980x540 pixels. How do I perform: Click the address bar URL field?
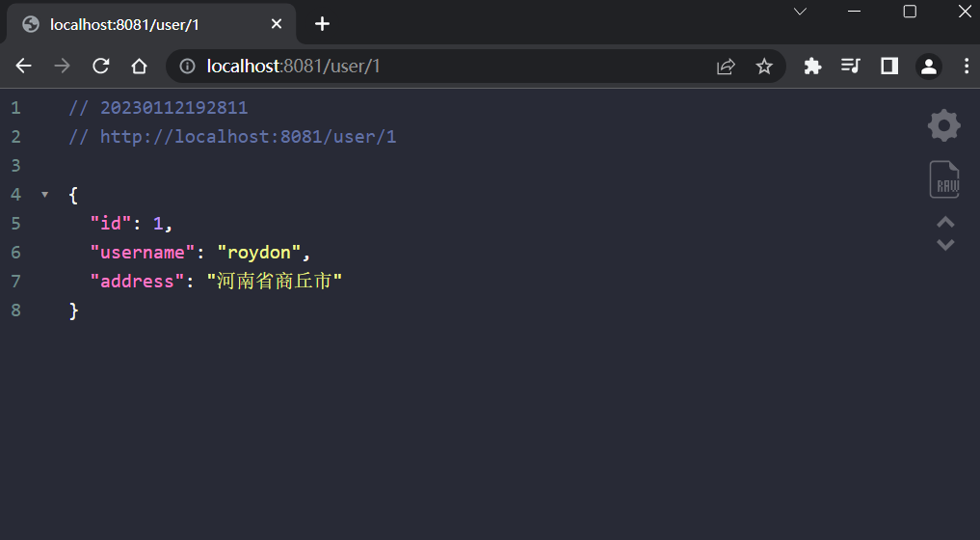(x=434, y=66)
